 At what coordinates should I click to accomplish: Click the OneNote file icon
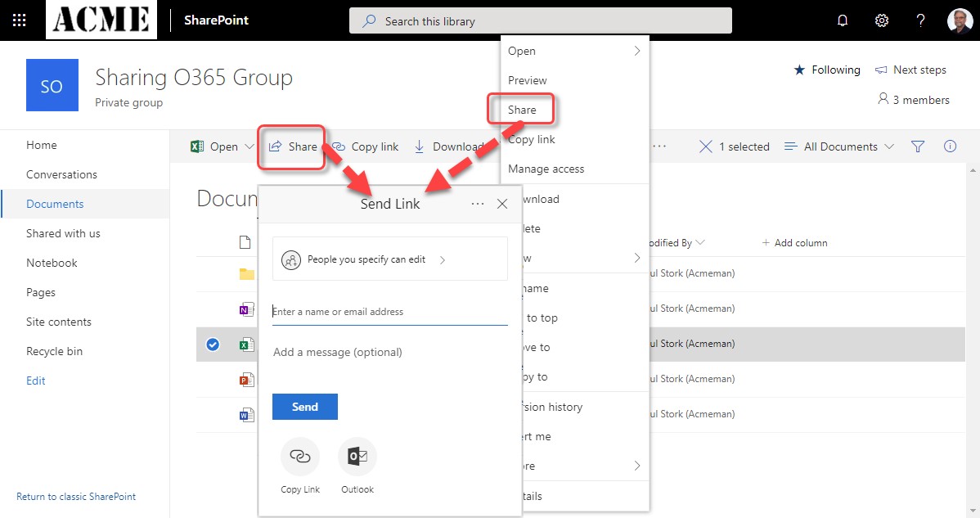[247, 309]
